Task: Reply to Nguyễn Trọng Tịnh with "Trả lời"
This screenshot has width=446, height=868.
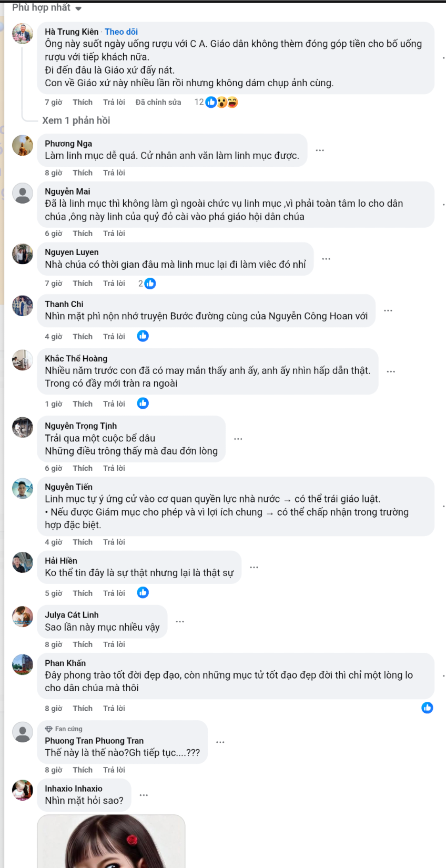Action: (x=114, y=468)
